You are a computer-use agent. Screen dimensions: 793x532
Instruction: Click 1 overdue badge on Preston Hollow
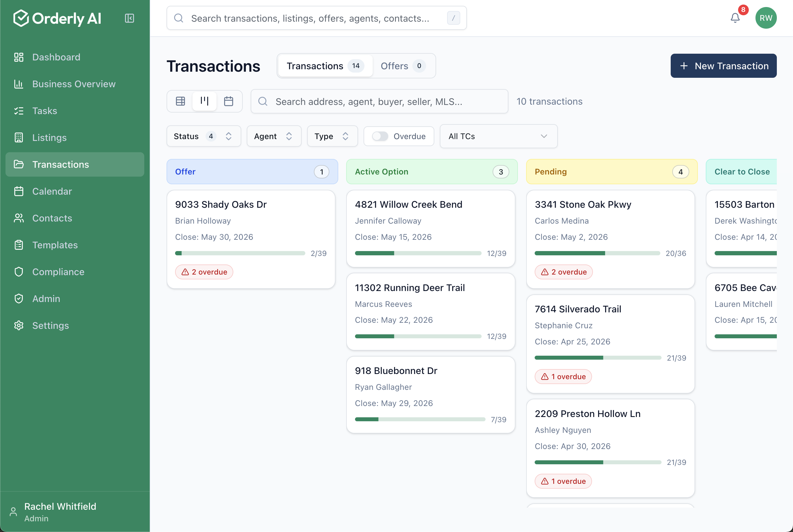563,481
